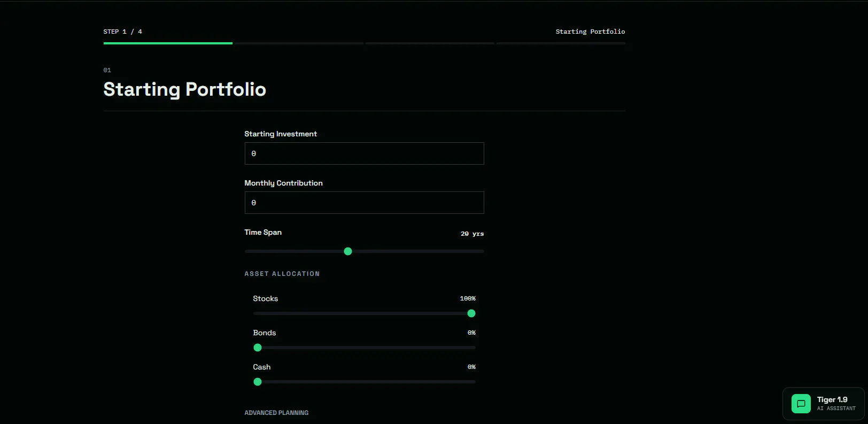Click the Advanced Planning section label
This screenshot has height=424, width=868.
276,413
